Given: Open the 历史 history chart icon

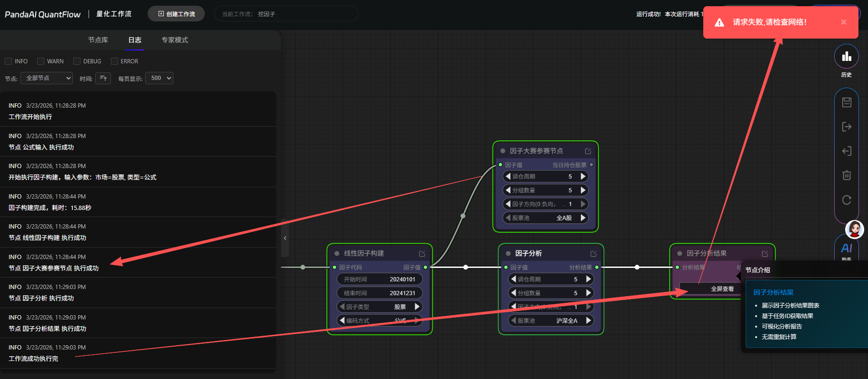Looking at the screenshot, I should point(846,57).
